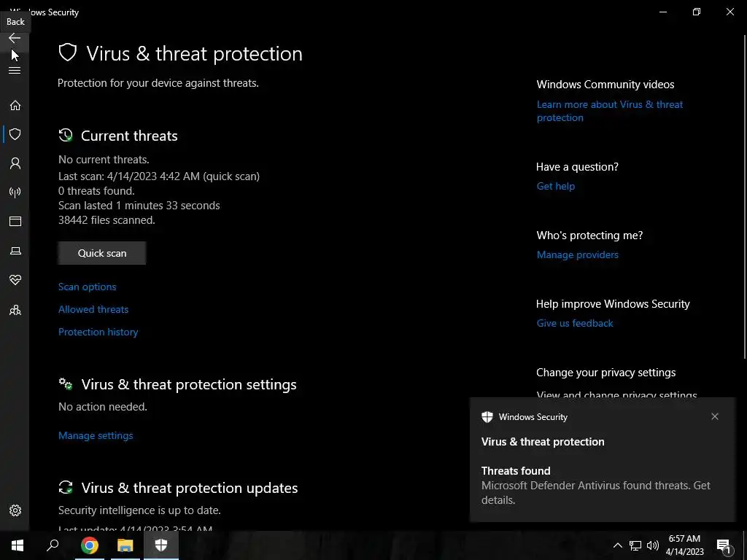Open Account protection person icon
The height and width of the screenshot is (560, 747).
[15, 163]
